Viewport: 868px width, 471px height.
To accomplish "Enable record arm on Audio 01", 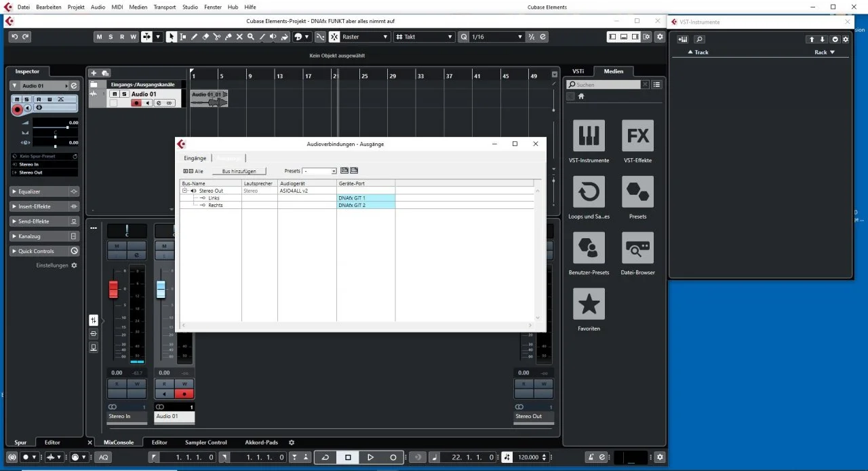I will click(x=136, y=103).
